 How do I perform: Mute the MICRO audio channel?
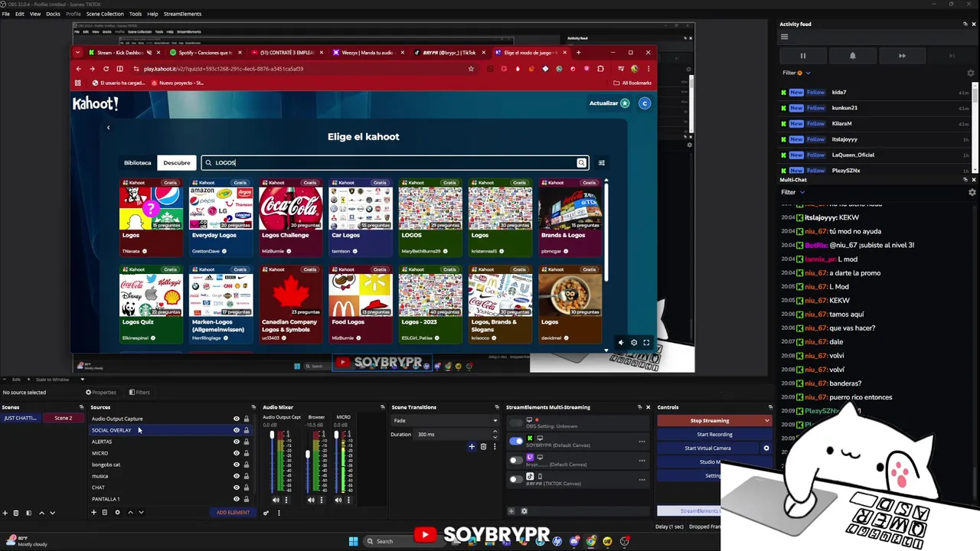pyautogui.click(x=338, y=500)
